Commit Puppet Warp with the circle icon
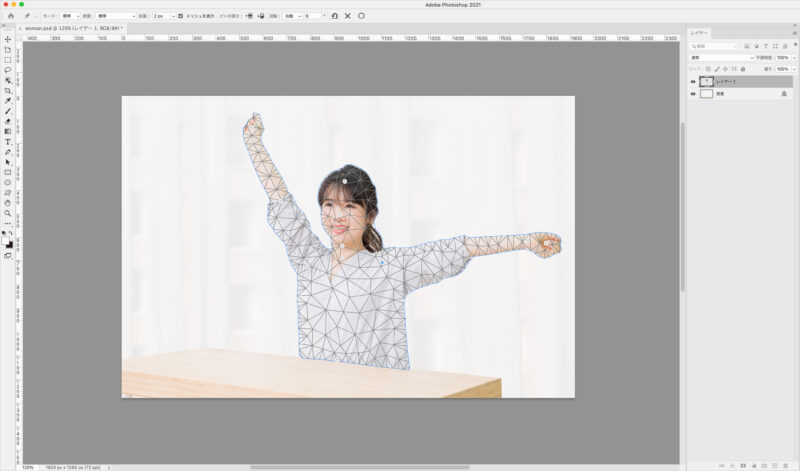The height and width of the screenshot is (471, 800). (x=361, y=16)
